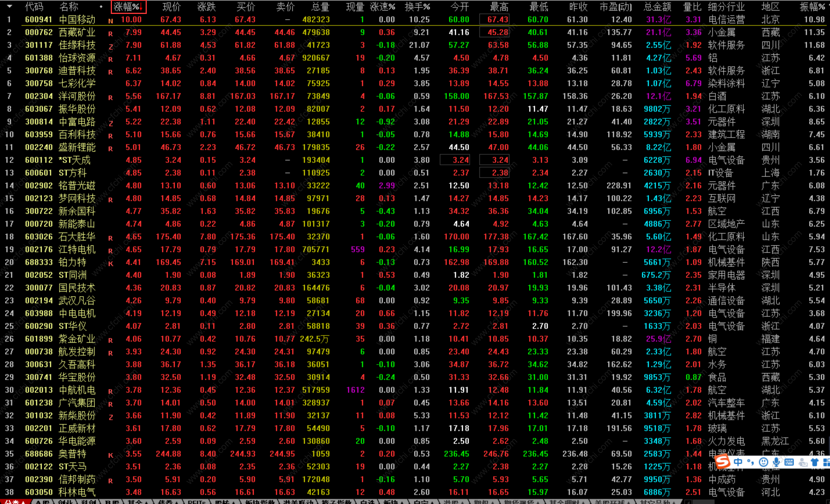Screen dimensions: 830x504
Task: Switch to the REITs bottom tab
Action: [196, 502]
